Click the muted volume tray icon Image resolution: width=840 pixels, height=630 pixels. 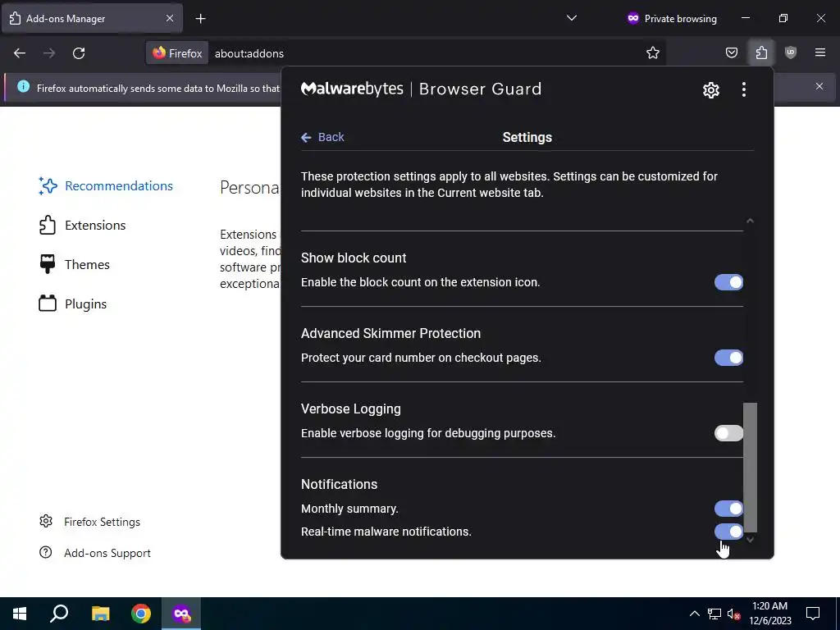coord(733,614)
